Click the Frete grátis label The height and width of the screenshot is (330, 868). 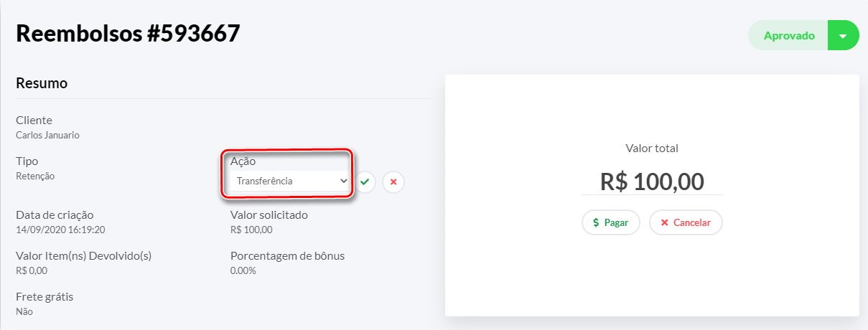[x=45, y=296]
